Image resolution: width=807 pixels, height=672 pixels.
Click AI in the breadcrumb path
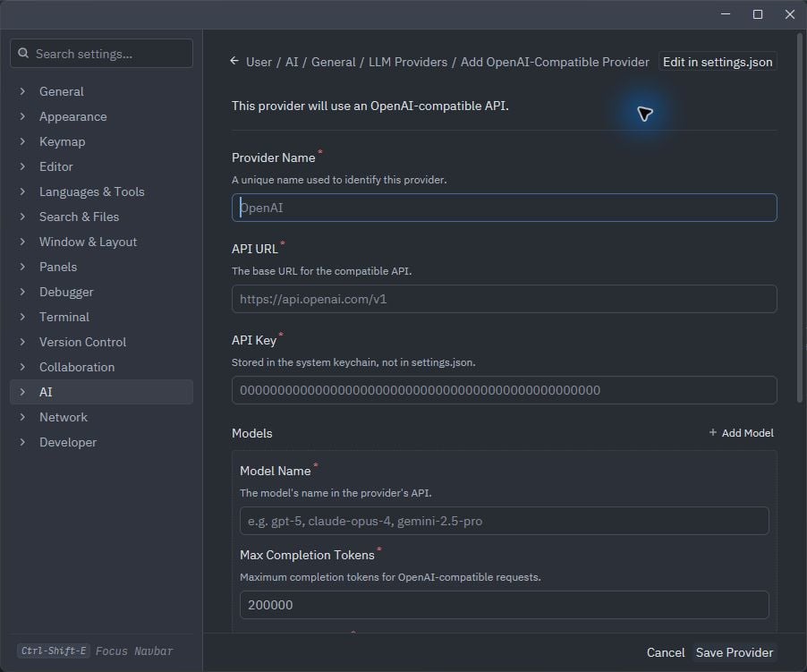point(292,62)
